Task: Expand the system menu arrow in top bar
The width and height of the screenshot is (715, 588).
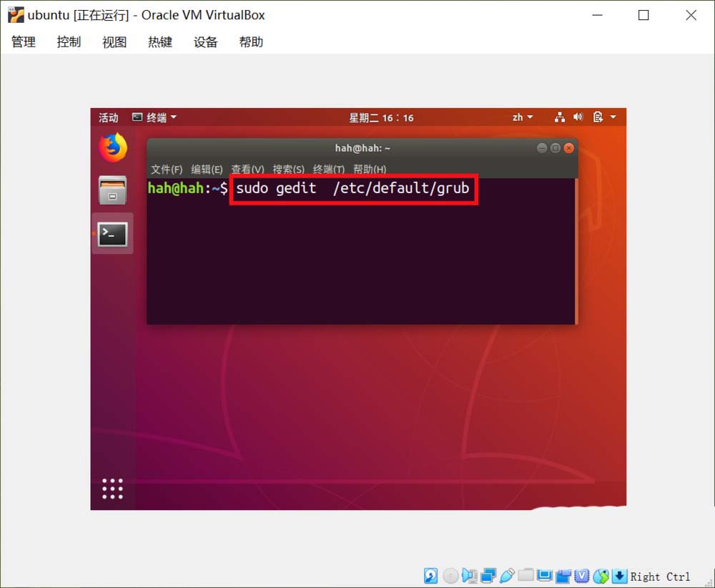Action: 613,117
